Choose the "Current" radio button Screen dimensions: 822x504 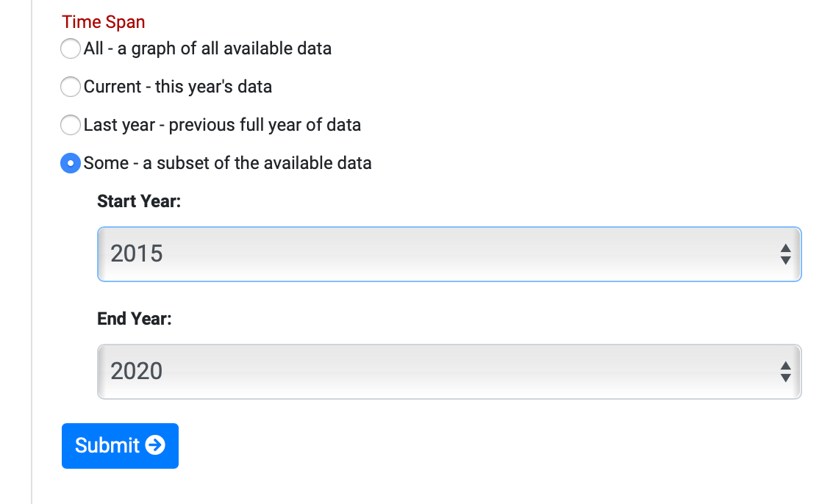click(71, 87)
